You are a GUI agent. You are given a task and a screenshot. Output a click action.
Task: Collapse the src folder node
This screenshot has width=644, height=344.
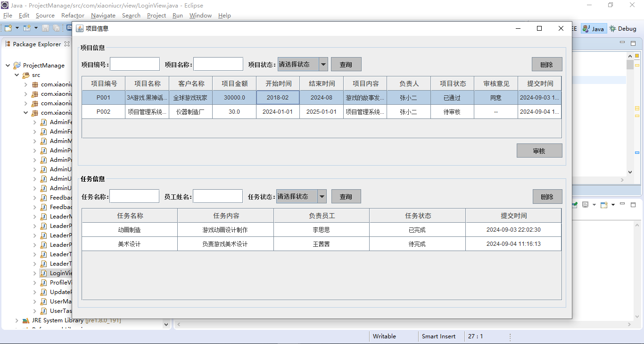point(17,75)
